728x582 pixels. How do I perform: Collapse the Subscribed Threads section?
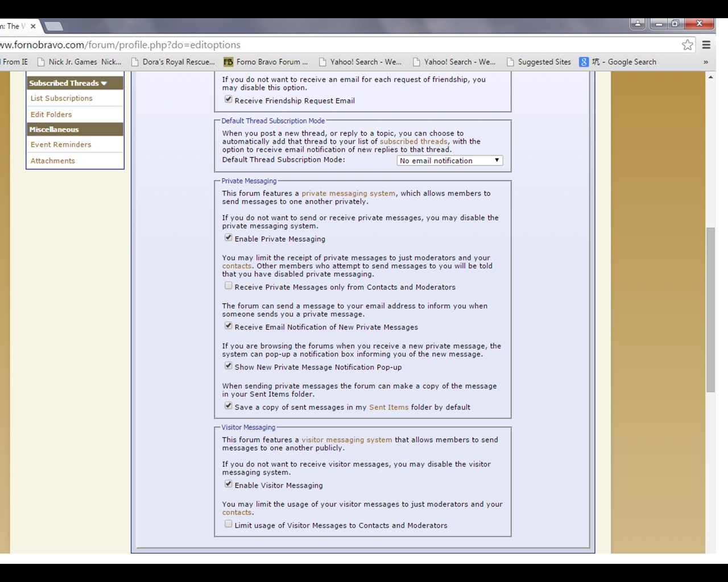point(104,83)
